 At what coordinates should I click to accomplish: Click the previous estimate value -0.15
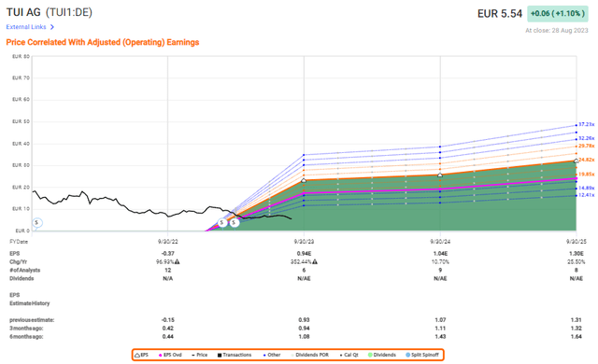click(168, 320)
